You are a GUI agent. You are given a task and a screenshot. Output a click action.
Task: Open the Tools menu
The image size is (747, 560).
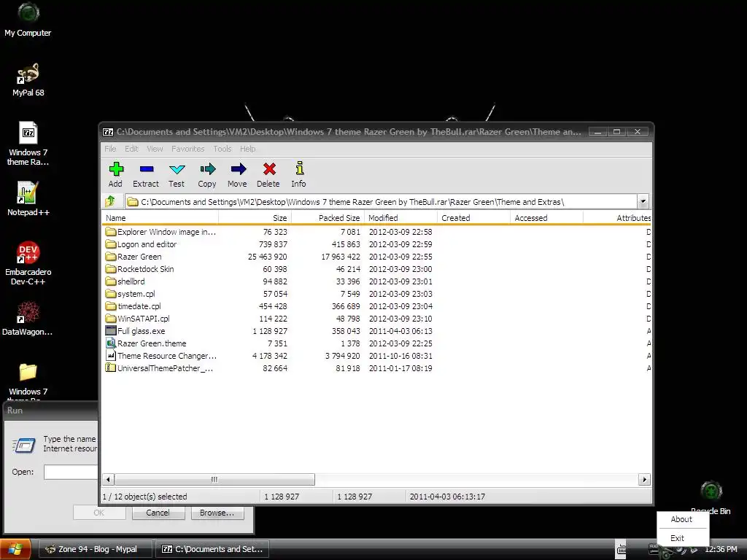[x=222, y=149]
